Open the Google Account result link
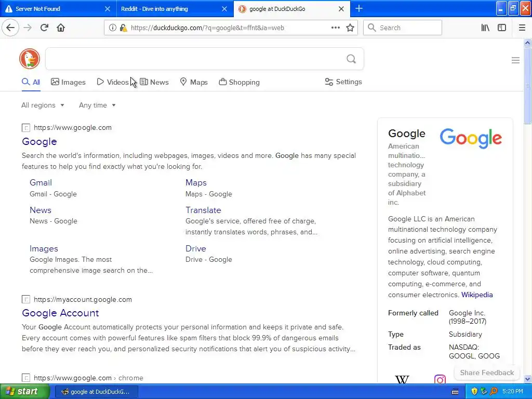 coord(60,313)
